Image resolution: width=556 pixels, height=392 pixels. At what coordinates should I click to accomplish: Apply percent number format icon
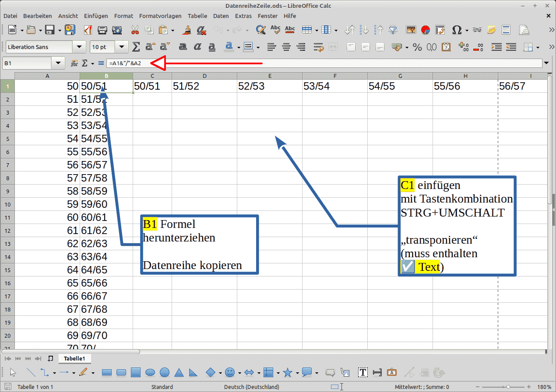coord(418,47)
